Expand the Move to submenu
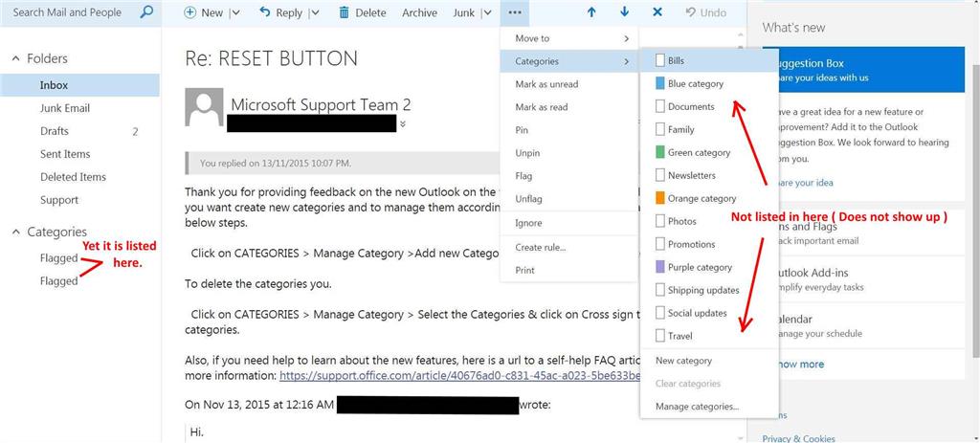The width and height of the screenshot is (980, 443). (x=568, y=38)
